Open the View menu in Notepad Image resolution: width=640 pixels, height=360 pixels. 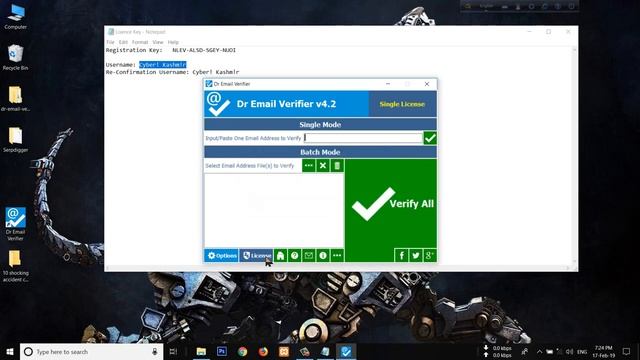click(158, 42)
